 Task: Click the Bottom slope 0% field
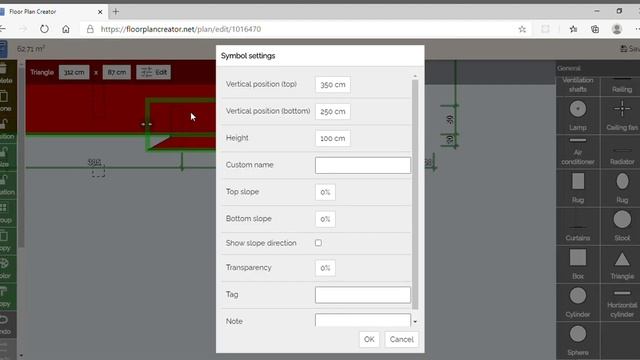click(325, 219)
